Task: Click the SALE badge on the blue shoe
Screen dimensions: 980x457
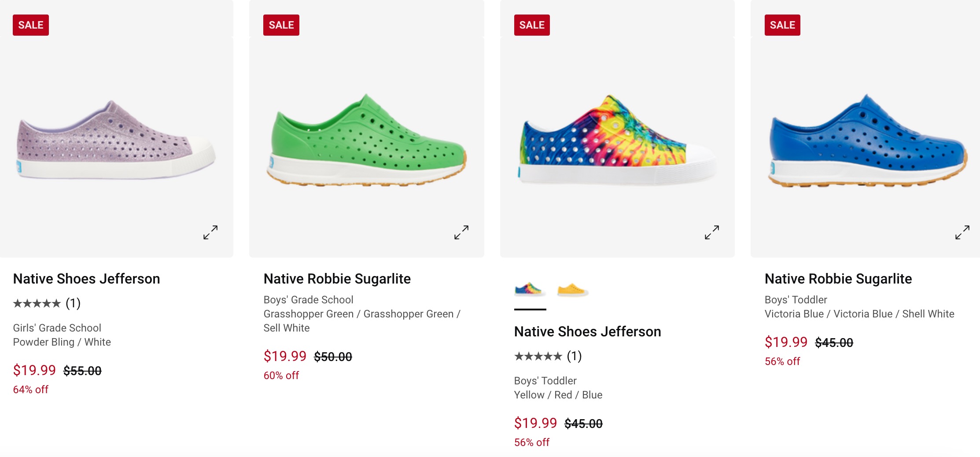Action: click(782, 25)
